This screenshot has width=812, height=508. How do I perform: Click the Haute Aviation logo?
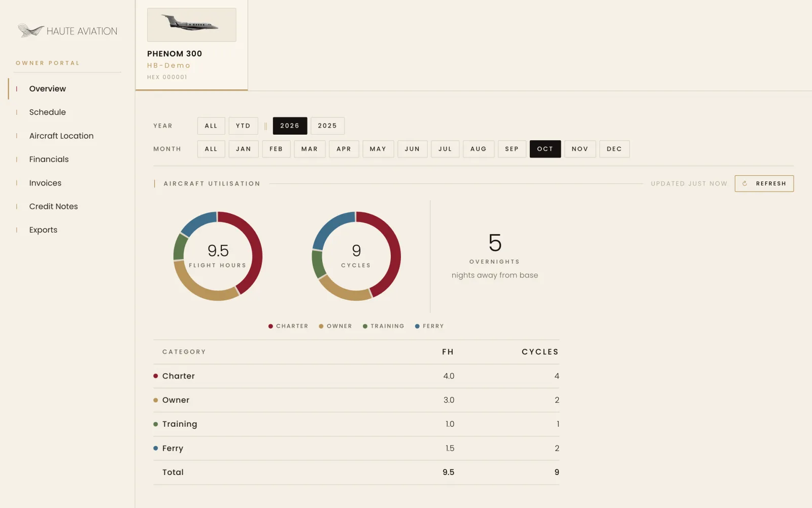tap(67, 31)
